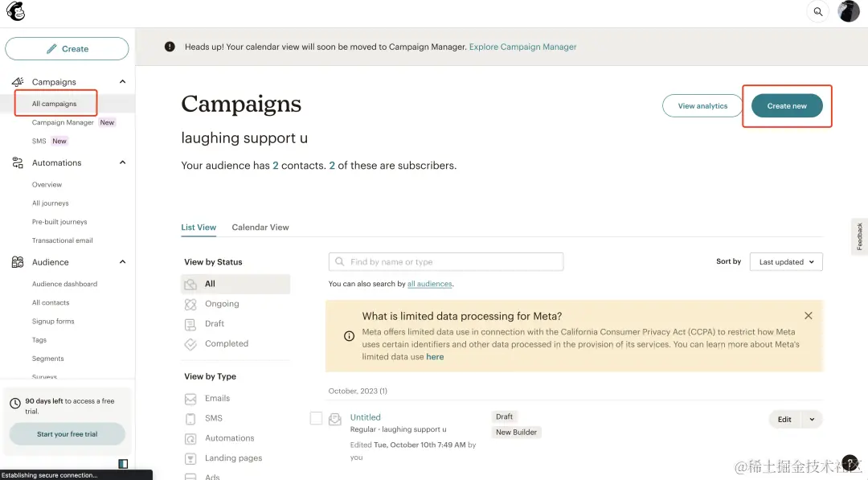The image size is (868, 480).
Task: Click the Create new button
Action: pos(787,106)
